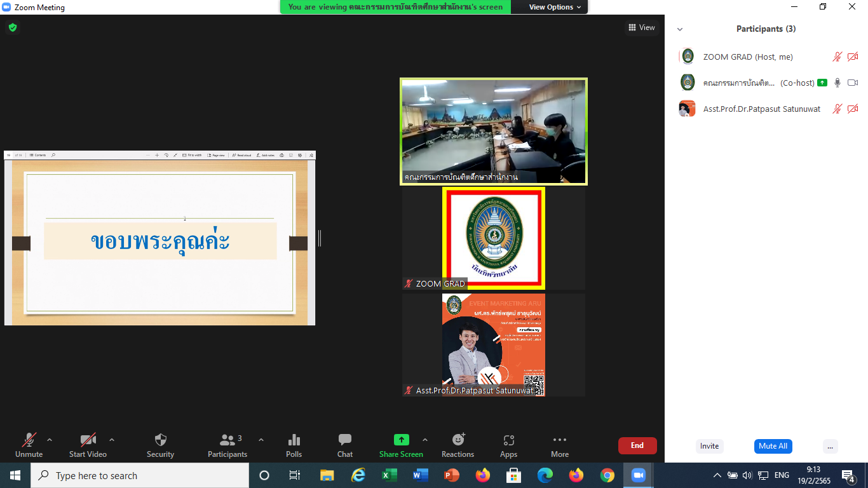Image resolution: width=868 pixels, height=488 pixels.
Task: Click print icon in shared PDF toolbar
Action: click(281, 155)
